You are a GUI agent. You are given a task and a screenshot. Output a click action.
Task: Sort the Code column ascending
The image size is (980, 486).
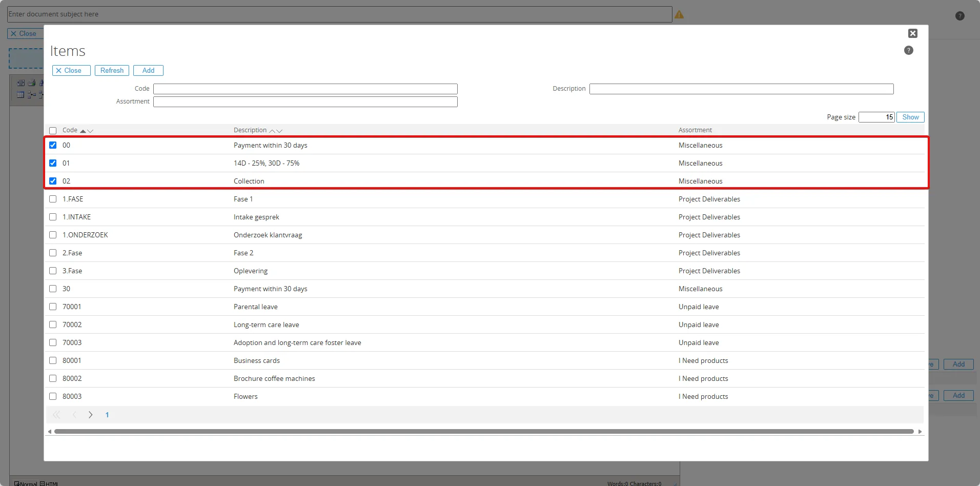(83, 131)
